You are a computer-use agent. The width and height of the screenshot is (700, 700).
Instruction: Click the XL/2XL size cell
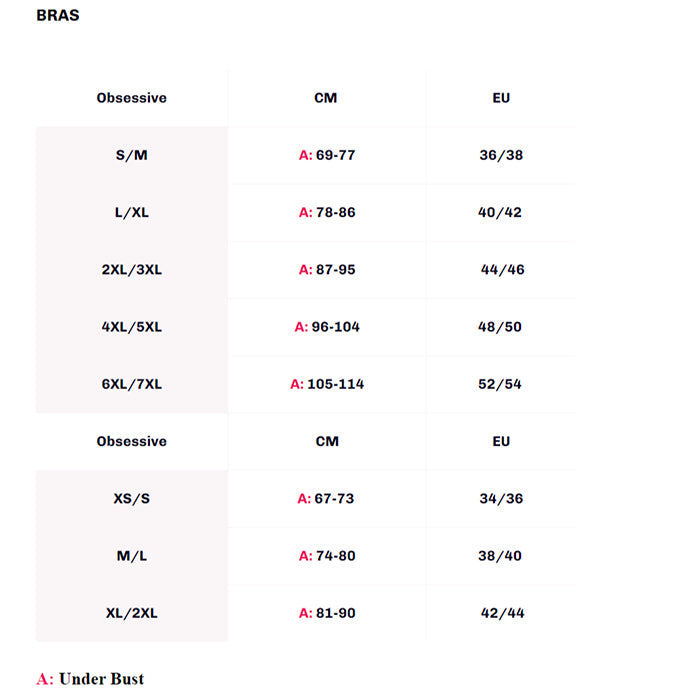coord(131,613)
